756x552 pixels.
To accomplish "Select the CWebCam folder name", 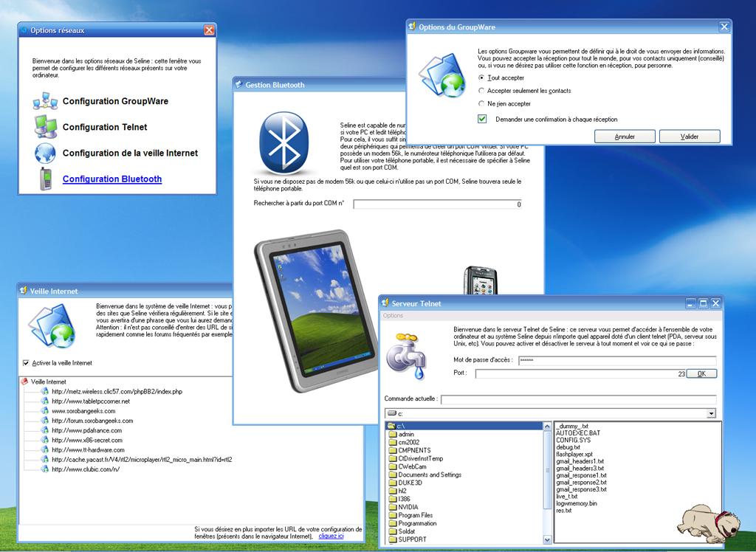I will [412, 466].
